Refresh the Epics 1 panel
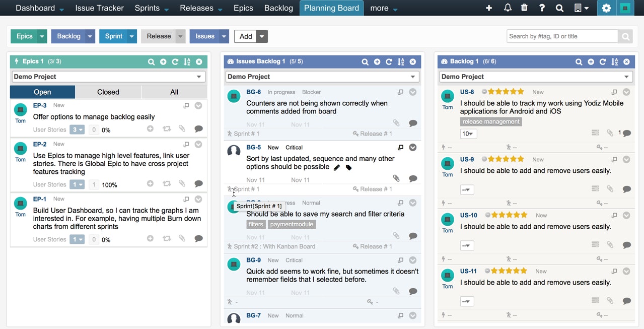Image resolution: width=644 pixels, height=329 pixels. [x=175, y=61]
